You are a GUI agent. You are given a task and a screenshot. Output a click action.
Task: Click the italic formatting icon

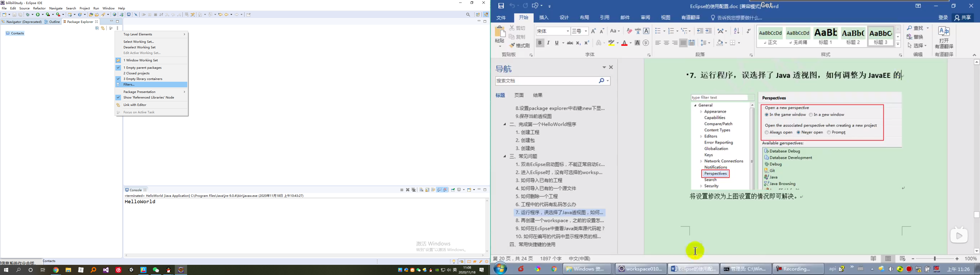point(548,43)
